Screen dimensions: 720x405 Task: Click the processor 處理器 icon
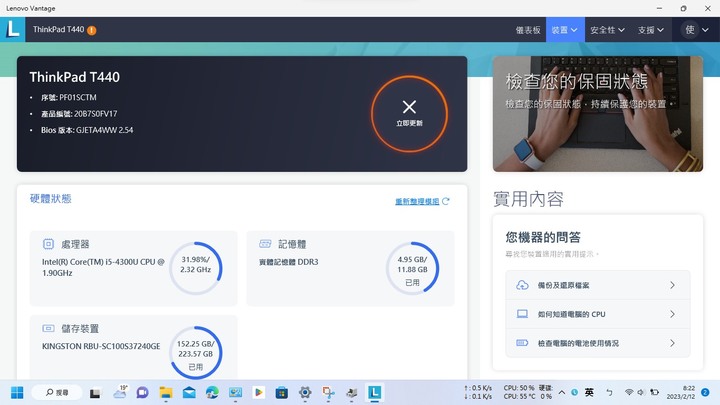coord(48,244)
